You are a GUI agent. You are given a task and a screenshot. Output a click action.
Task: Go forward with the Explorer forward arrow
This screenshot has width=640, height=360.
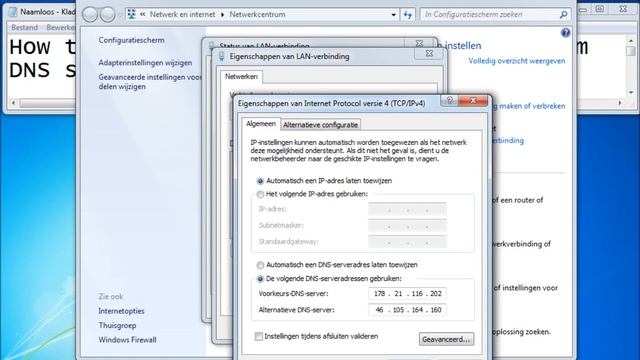[x=107, y=15]
